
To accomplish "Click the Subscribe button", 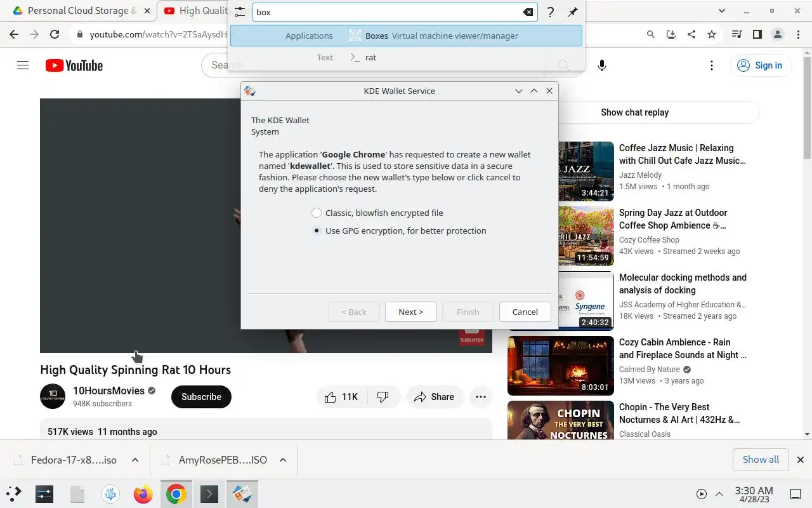I will pos(201,397).
